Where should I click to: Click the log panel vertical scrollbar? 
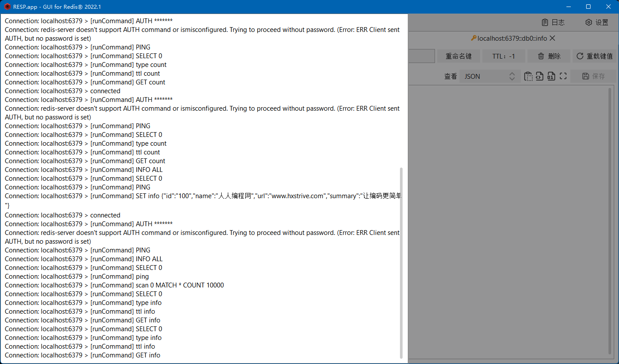401,262
